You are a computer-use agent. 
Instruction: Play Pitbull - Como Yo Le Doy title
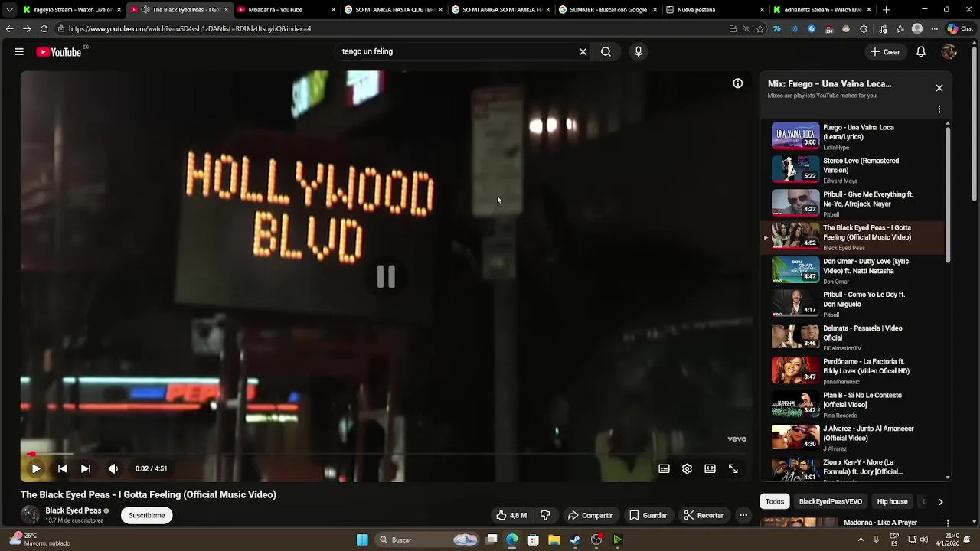[864, 299]
